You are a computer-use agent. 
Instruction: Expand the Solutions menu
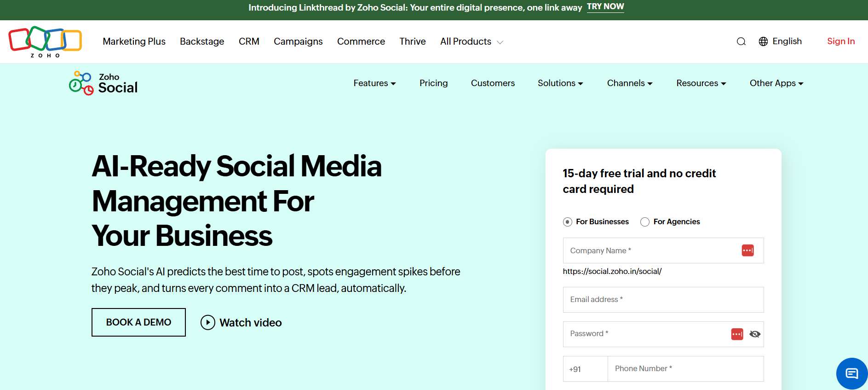point(560,83)
